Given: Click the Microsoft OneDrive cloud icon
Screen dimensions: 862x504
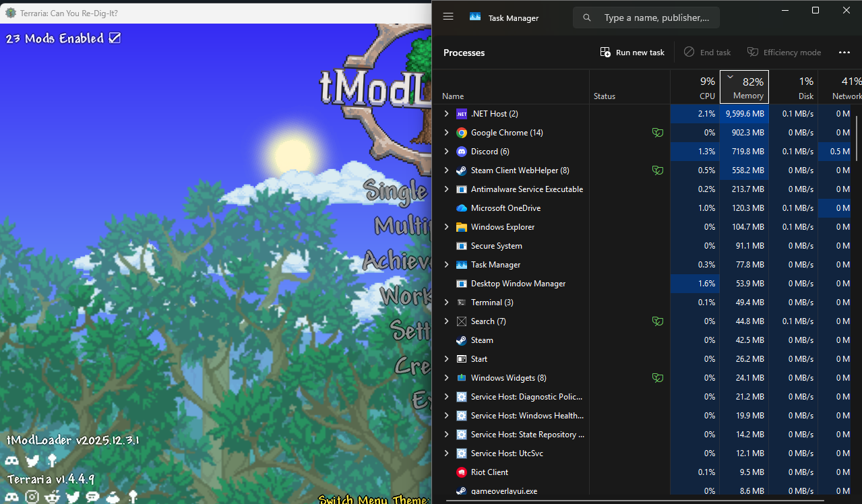Looking at the screenshot, I should coord(462,208).
